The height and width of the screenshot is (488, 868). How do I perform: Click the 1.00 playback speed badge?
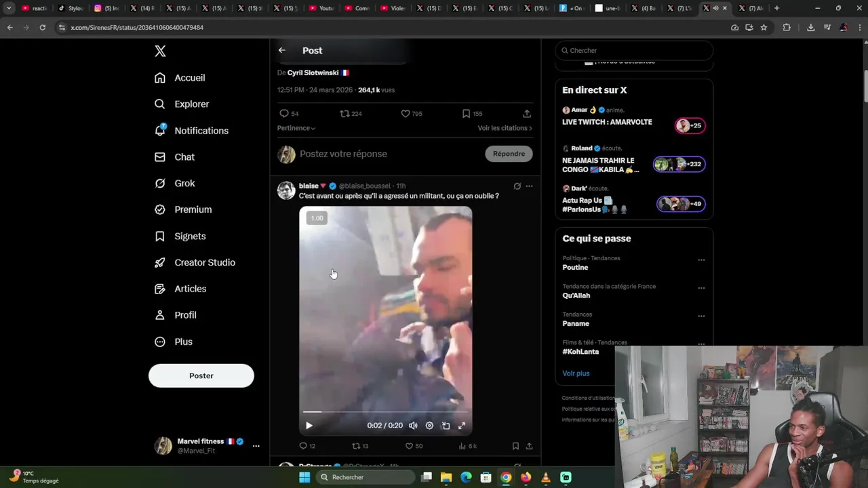click(x=317, y=218)
